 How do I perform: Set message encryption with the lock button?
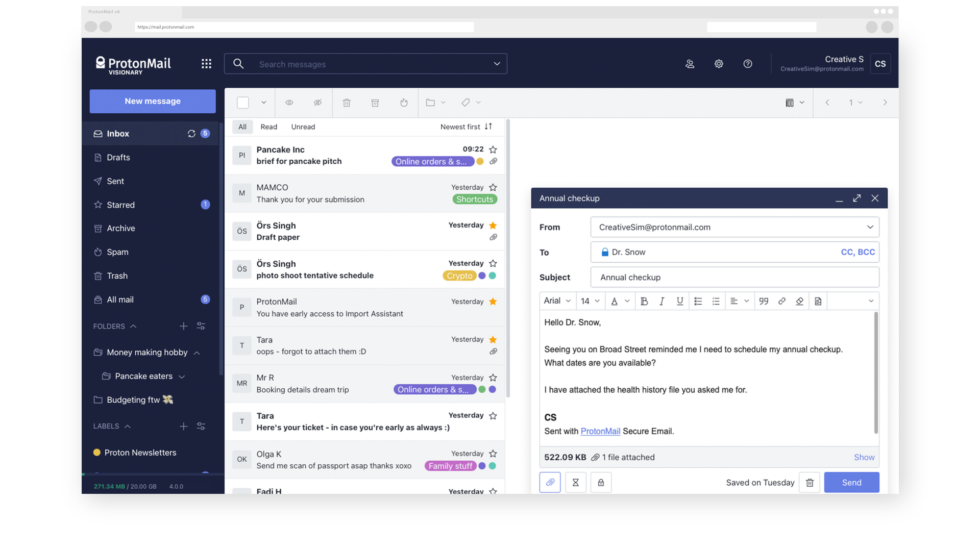pos(601,482)
